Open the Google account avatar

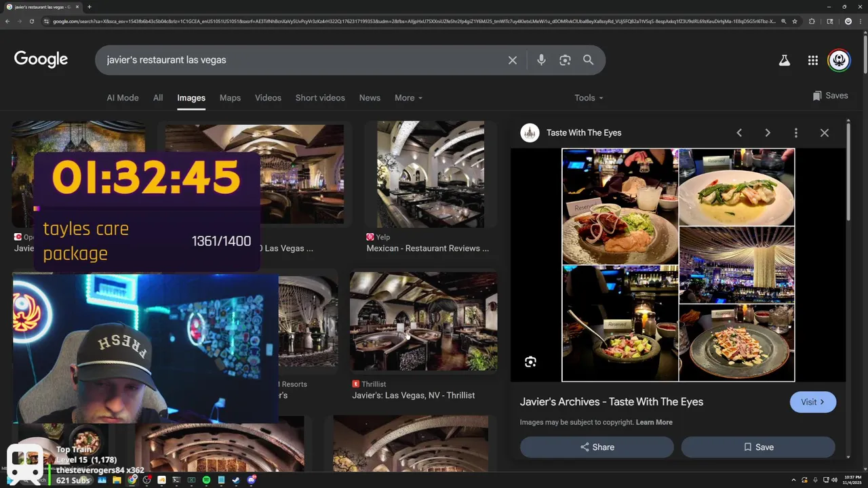(840, 60)
